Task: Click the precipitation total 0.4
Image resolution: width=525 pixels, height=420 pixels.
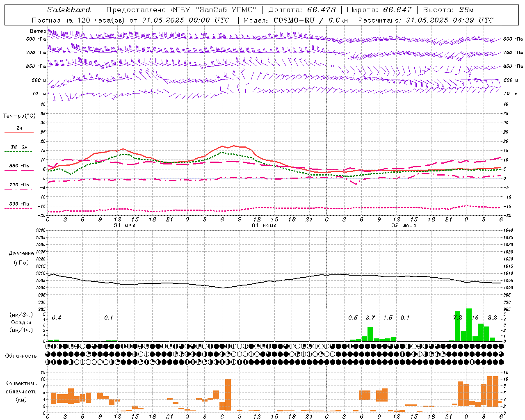Action: (x=57, y=318)
